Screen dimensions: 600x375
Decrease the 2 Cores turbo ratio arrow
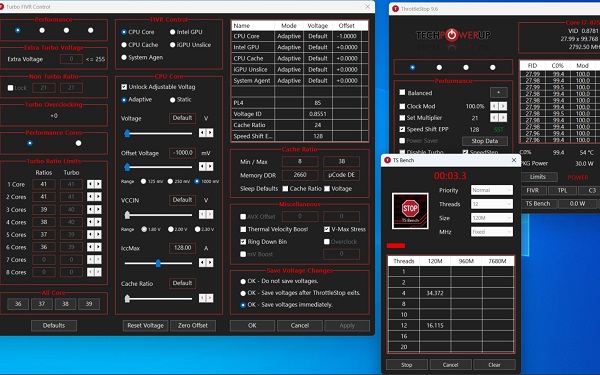(x=90, y=197)
